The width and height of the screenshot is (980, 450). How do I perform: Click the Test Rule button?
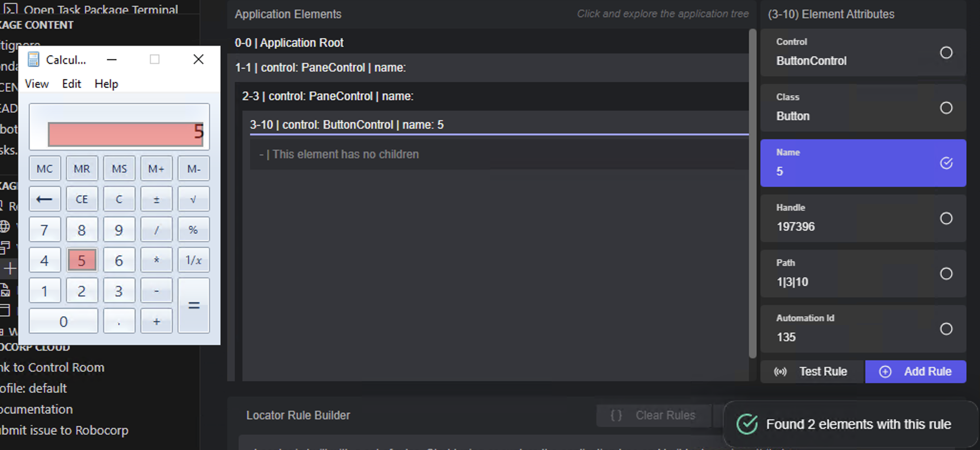(x=813, y=372)
